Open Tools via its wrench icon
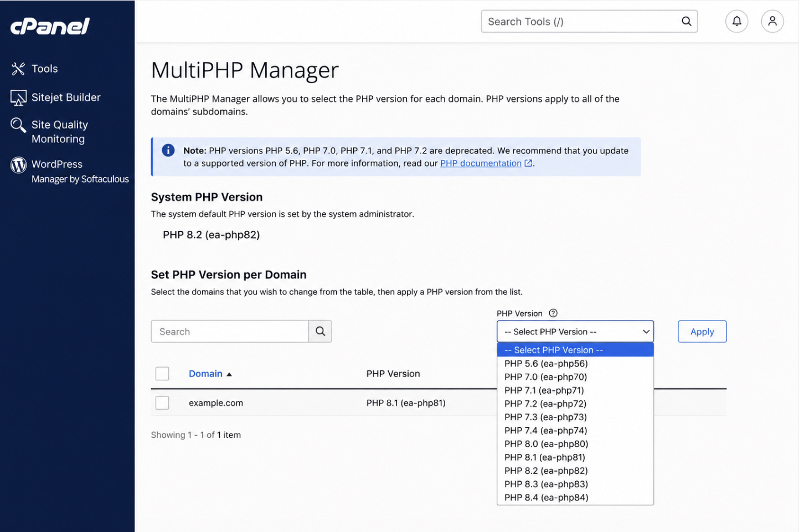The image size is (799, 532). 18,69
